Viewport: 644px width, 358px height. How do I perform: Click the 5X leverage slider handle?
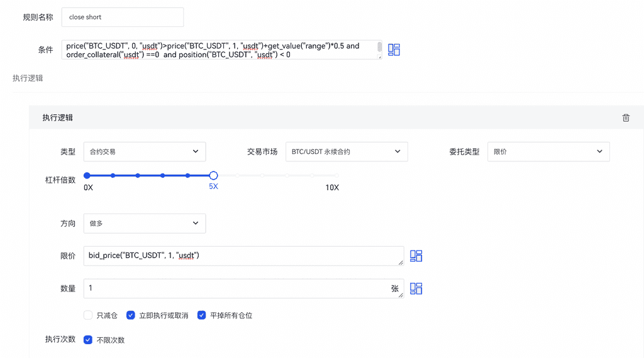pos(213,176)
